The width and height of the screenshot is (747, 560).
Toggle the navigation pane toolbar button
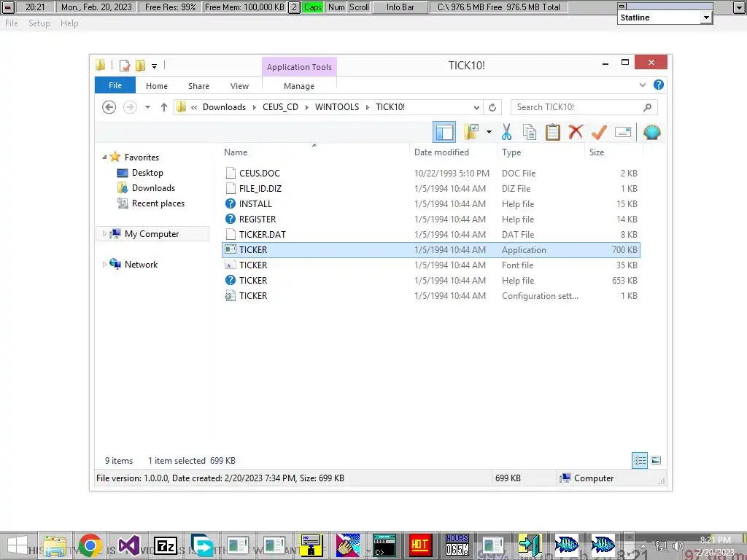click(x=444, y=132)
